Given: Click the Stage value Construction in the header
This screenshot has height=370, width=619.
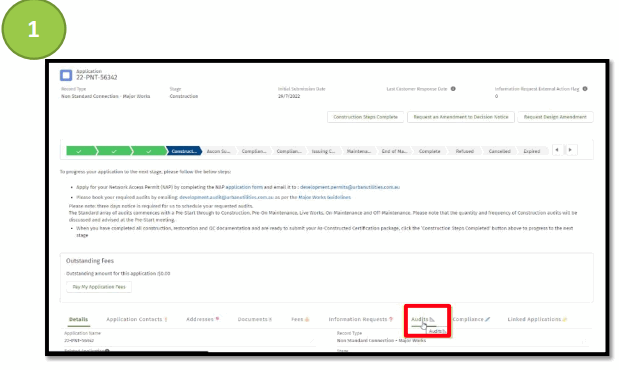Looking at the screenshot, I should [x=184, y=96].
